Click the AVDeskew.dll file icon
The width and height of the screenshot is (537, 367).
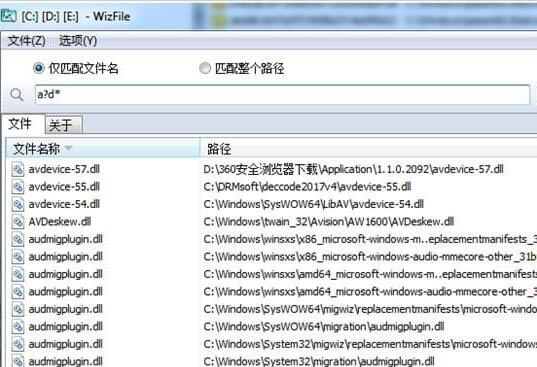tap(17, 222)
